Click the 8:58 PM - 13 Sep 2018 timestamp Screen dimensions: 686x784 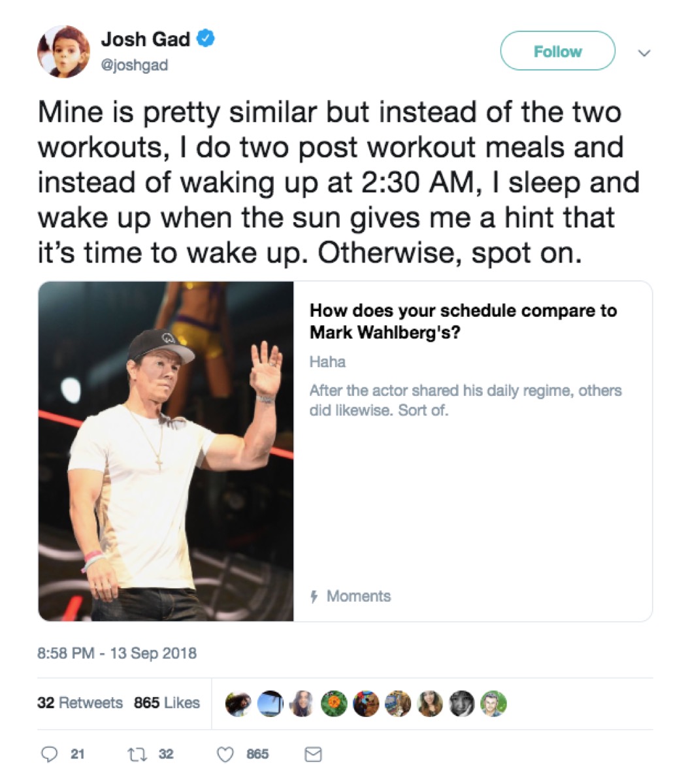[117, 653]
